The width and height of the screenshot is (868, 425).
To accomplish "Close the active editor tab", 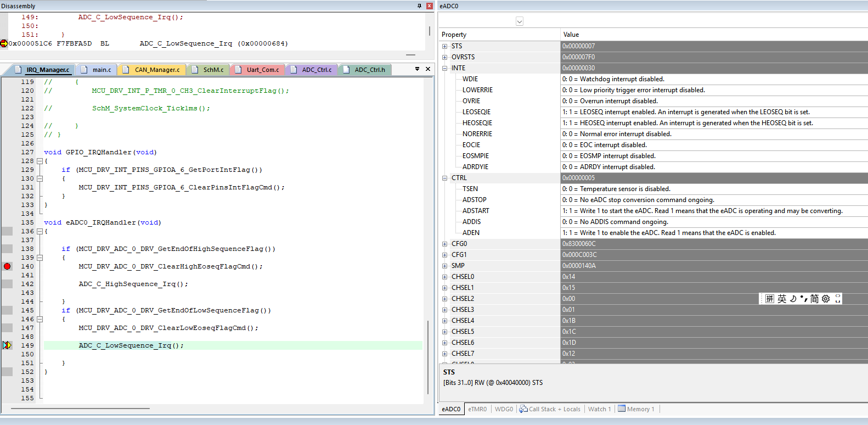I will coord(428,69).
